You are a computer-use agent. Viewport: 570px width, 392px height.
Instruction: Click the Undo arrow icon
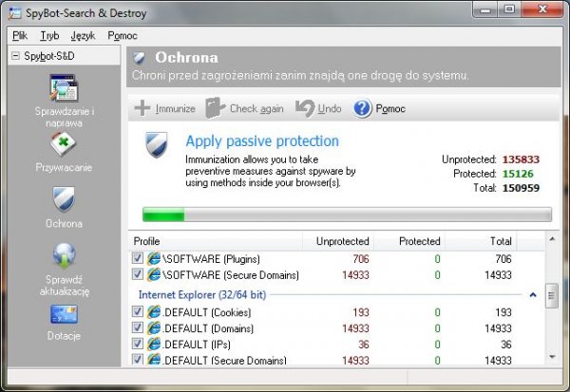point(305,108)
